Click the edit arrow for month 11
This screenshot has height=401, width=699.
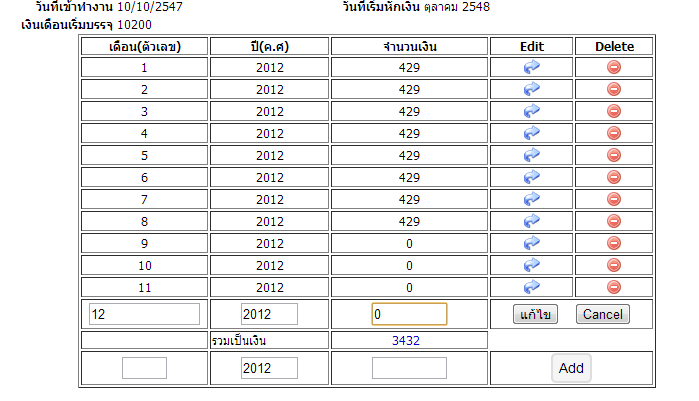[x=531, y=287]
